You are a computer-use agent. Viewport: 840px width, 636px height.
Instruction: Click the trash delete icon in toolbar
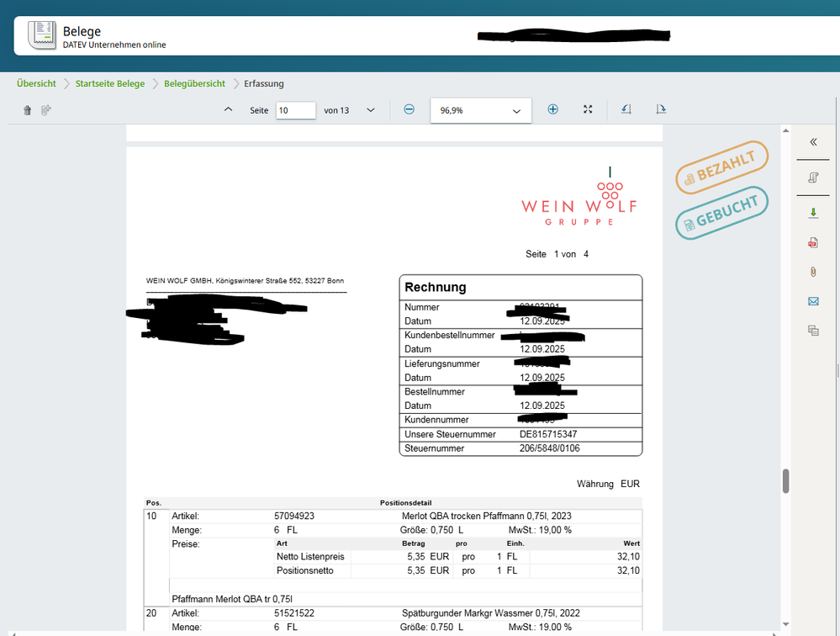pyautogui.click(x=27, y=110)
